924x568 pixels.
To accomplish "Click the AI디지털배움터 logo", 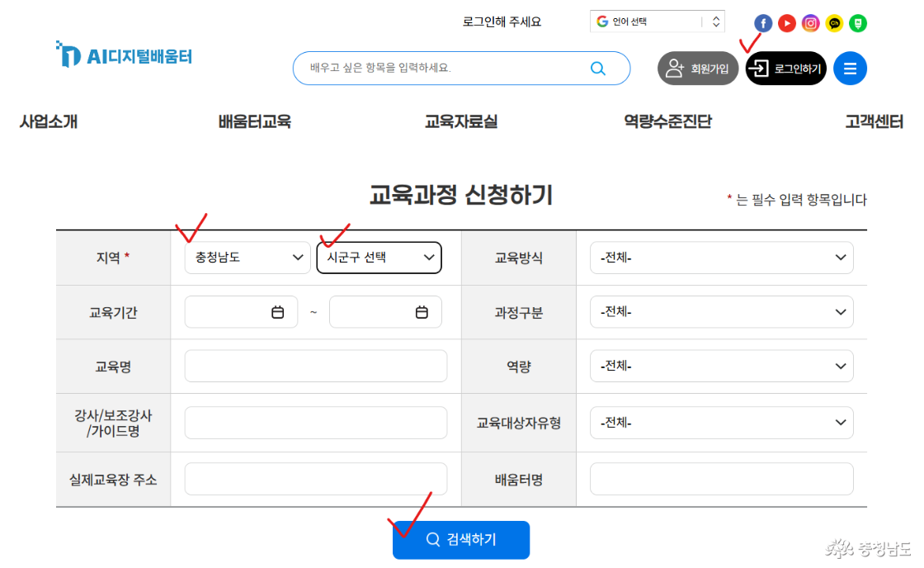I will tap(125, 54).
